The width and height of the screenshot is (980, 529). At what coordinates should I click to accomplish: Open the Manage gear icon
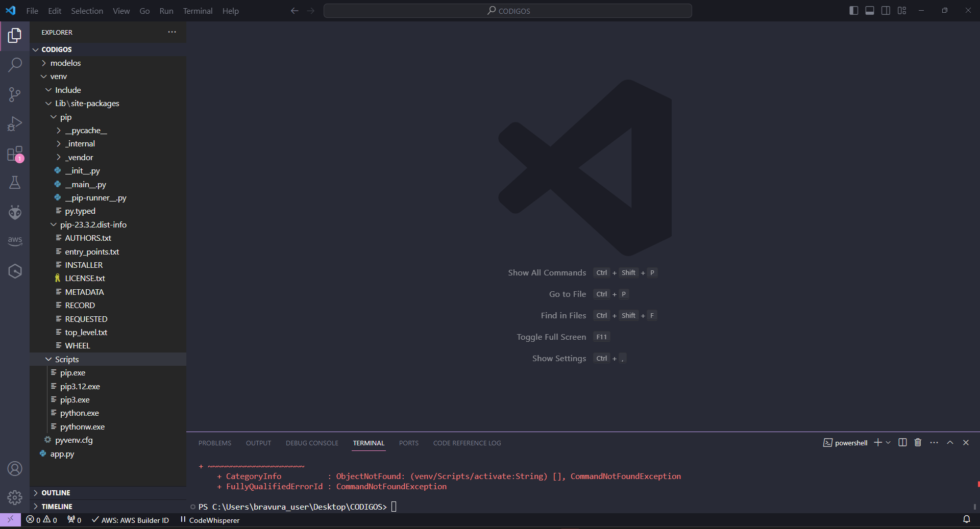point(15,497)
